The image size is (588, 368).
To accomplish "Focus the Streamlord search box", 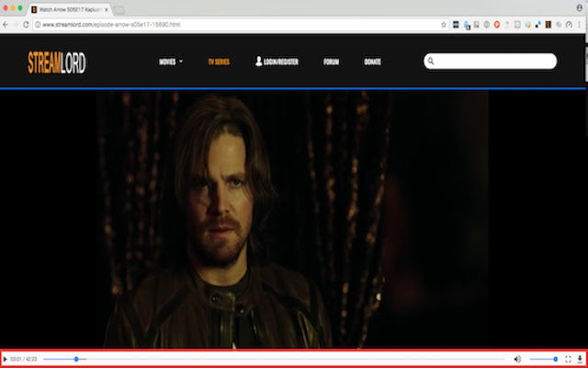I will pyautogui.click(x=490, y=62).
